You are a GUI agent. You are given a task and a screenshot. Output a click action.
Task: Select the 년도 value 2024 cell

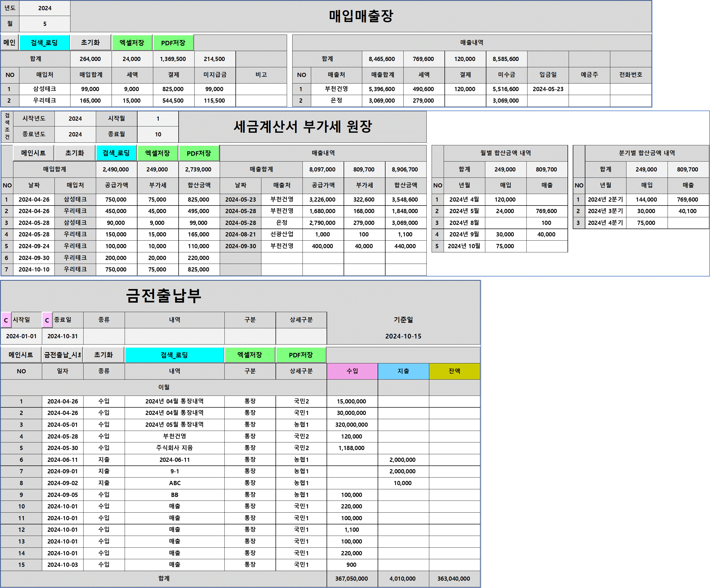45,8
